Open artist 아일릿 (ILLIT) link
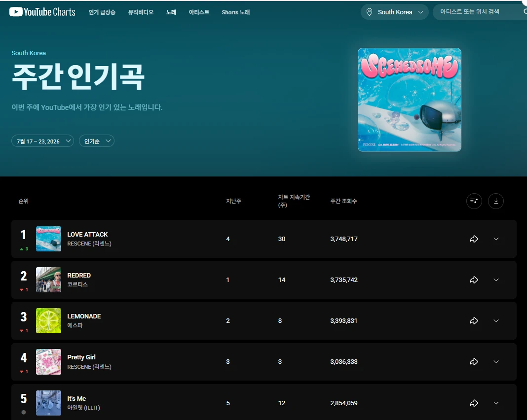527x420 pixels. click(x=84, y=408)
